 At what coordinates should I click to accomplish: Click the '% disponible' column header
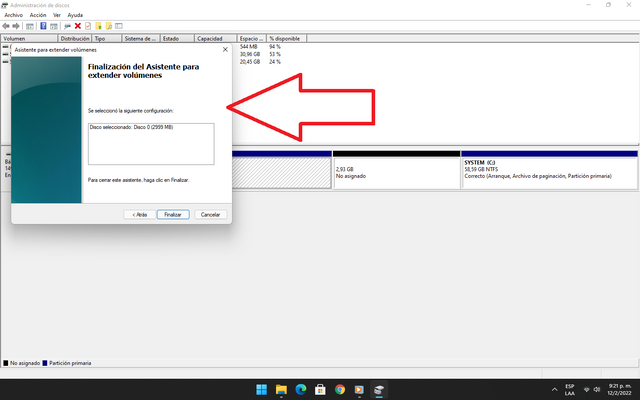[287, 38]
